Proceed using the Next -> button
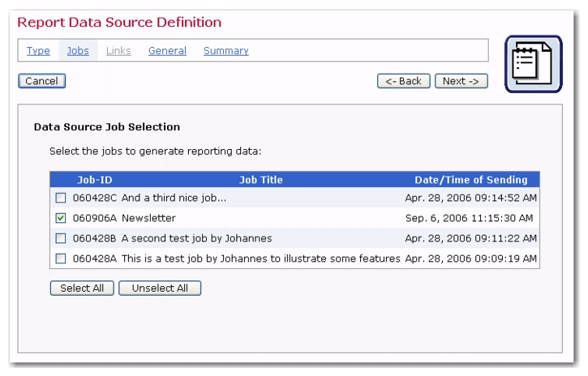 461,81
